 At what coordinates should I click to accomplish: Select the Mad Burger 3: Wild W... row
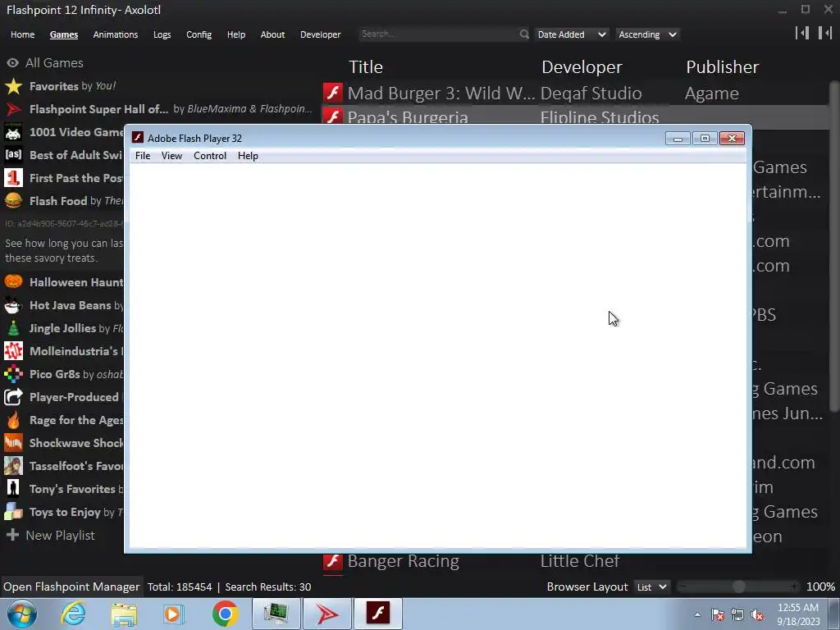(x=576, y=93)
